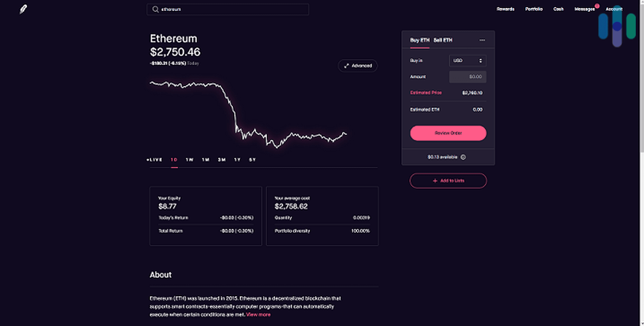This screenshot has width=644, height=326.
Task: Open more options via the ellipsis on Buy card
Action: [x=482, y=40]
